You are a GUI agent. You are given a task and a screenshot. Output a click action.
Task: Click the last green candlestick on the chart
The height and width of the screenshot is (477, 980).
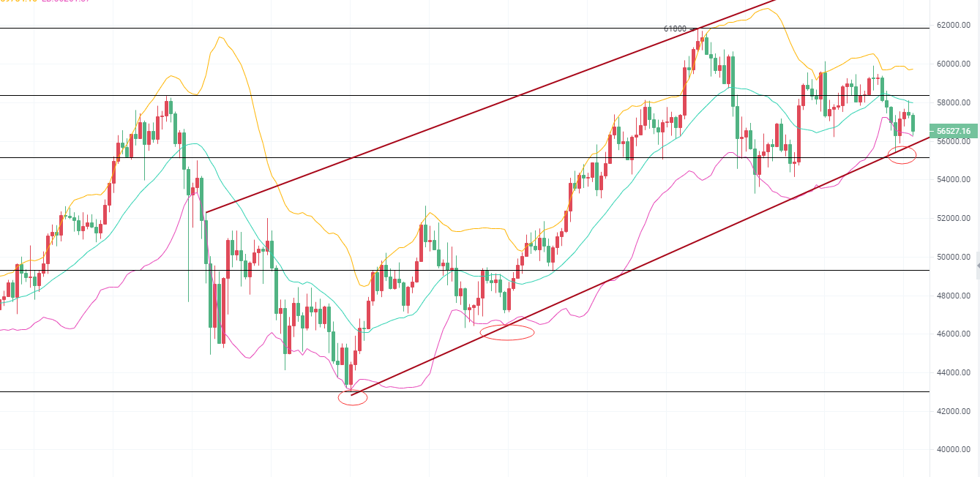(913, 123)
